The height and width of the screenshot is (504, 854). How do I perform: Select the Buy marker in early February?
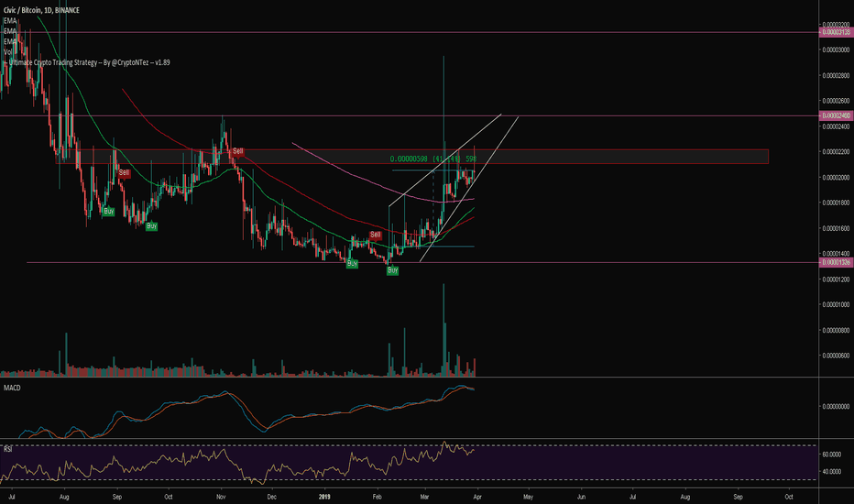pyautogui.click(x=393, y=269)
